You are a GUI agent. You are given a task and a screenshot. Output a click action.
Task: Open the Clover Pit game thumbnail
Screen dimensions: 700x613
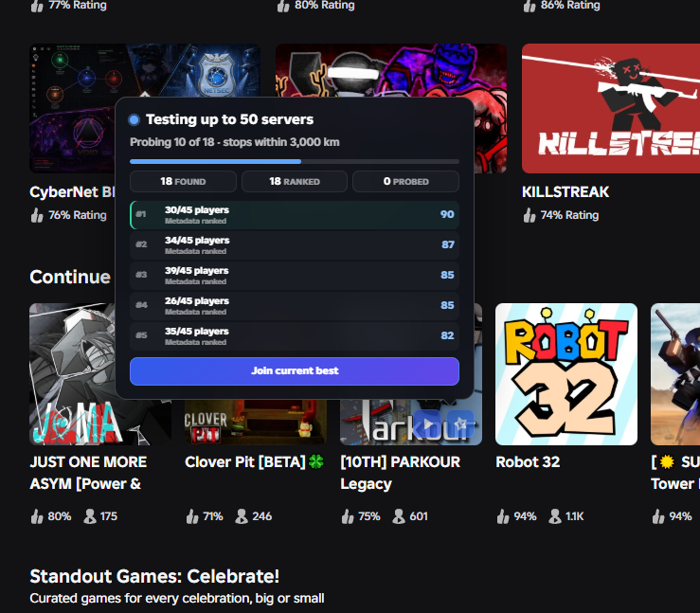(256, 423)
